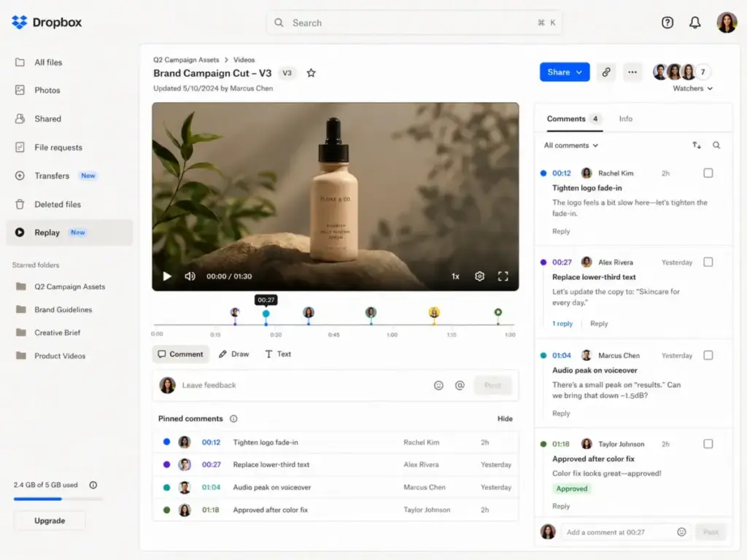Go to Q2 Campaign Assets breadcrumb

pos(186,60)
